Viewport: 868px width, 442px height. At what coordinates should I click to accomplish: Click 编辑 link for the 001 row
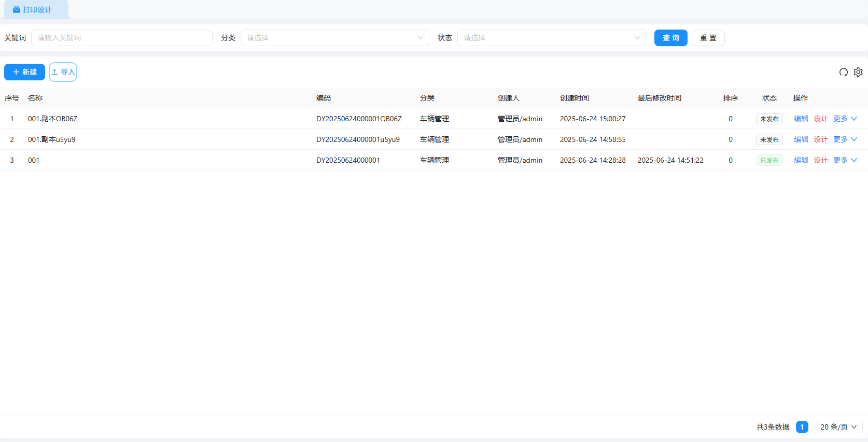pos(801,160)
